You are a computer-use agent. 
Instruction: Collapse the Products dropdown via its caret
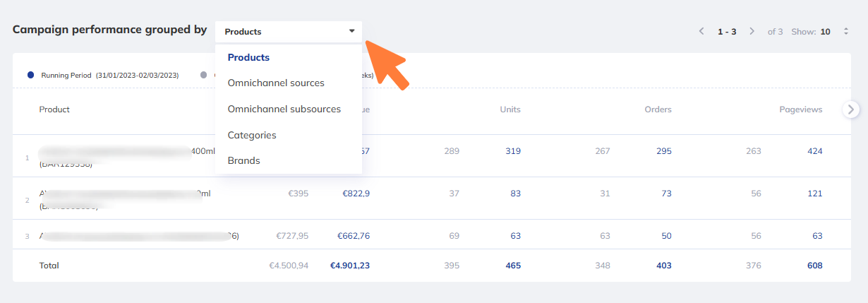tap(351, 31)
